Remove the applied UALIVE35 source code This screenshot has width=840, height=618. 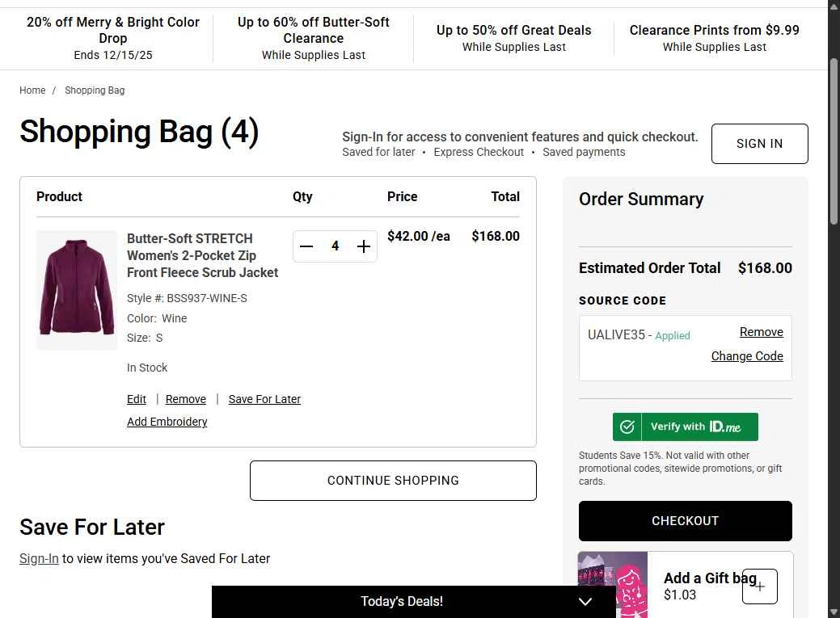click(x=761, y=332)
